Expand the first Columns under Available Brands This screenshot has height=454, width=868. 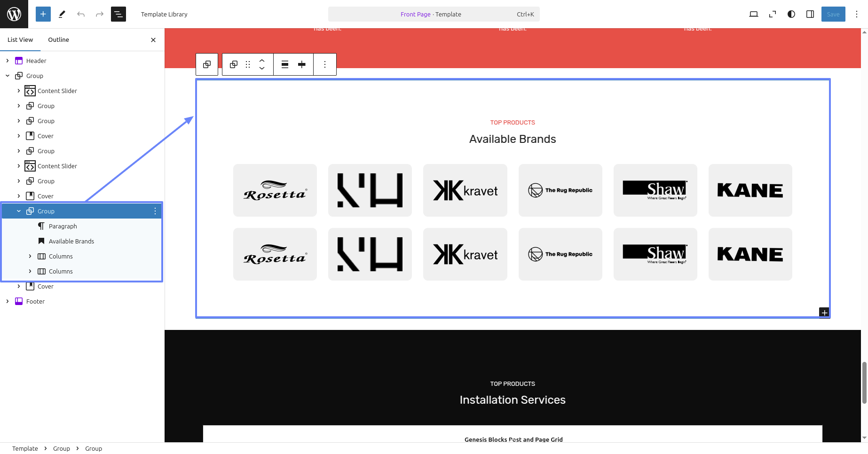[x=30, y=256]
